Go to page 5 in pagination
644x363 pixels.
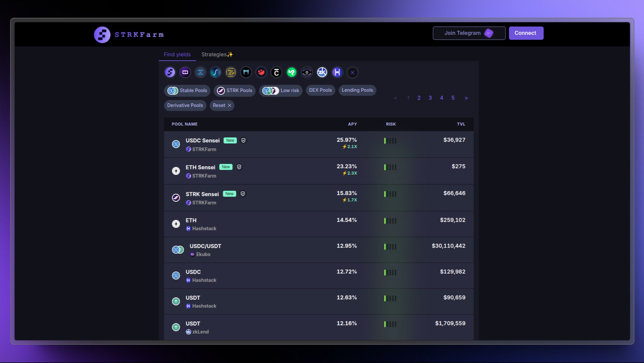[453, 98]
